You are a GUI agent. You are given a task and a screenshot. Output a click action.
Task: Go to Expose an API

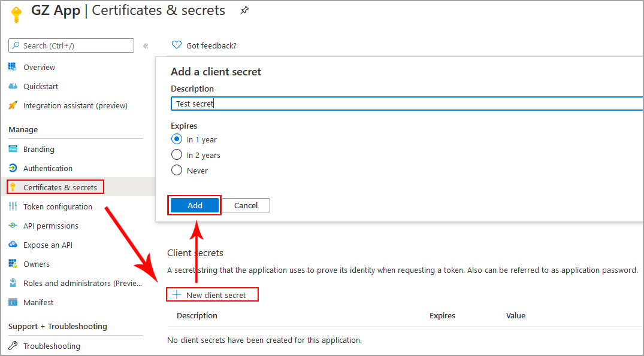point(47,245)
